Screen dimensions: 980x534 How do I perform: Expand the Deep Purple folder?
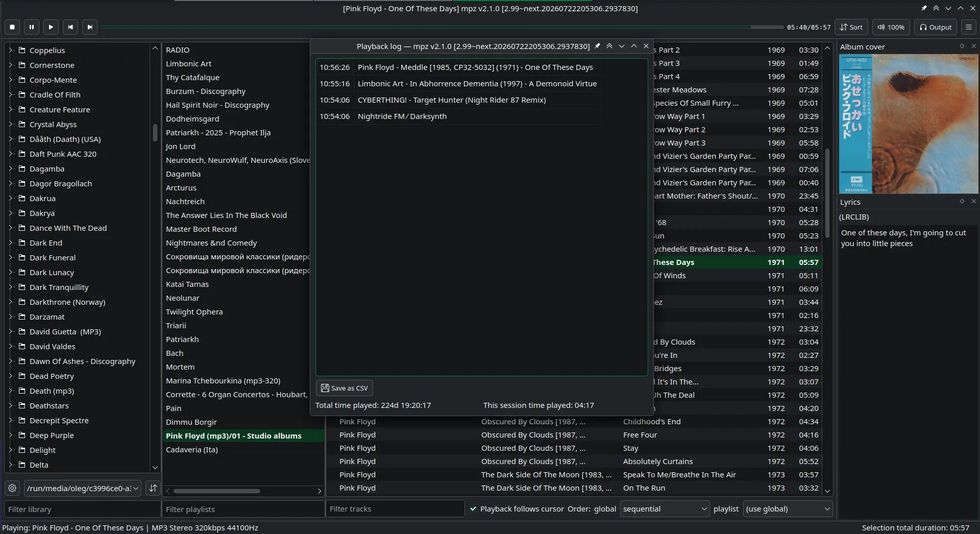(x=10, y=435)
